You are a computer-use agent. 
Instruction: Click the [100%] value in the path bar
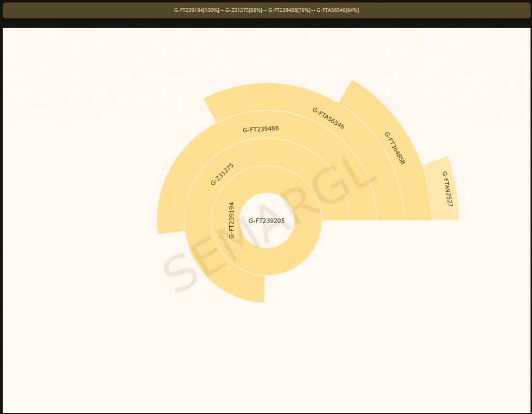point(212,10)
